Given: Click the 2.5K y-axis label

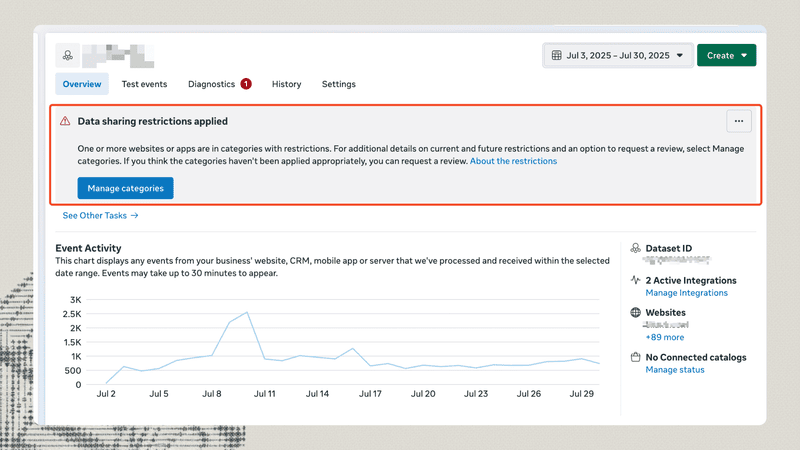Looking at the screenshot, I should click(x=72, y=314).
